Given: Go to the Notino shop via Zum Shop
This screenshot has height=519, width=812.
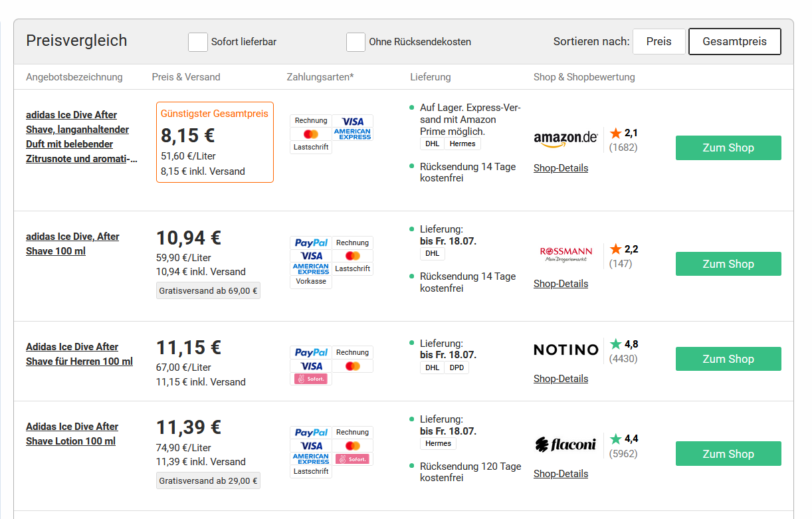Looking at the screenshot, I should [x=728, y=359].
